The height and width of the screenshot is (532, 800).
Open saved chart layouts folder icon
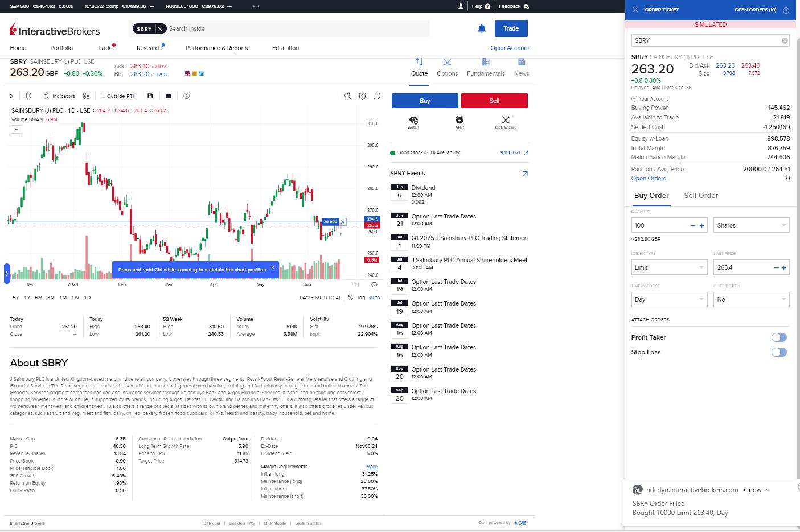coord(169,96)
